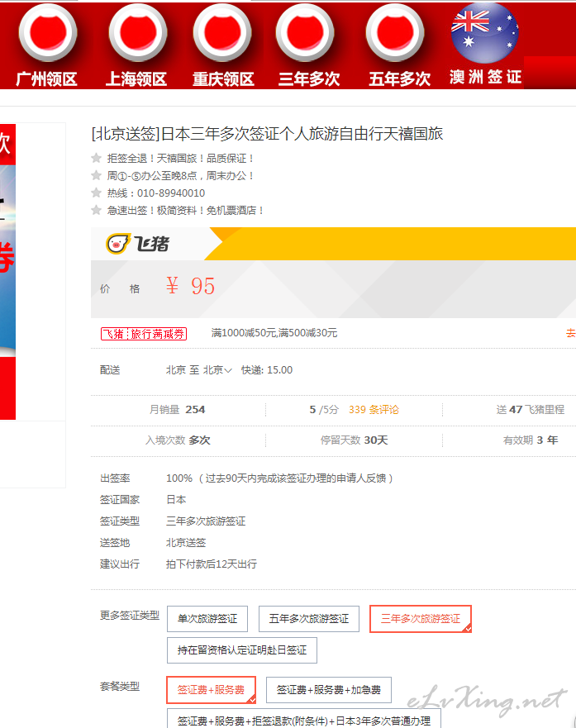Click 入境次数 多次 entry
Image resolution: width=576 pixels, height=728 pixels.
click(178, 440)
